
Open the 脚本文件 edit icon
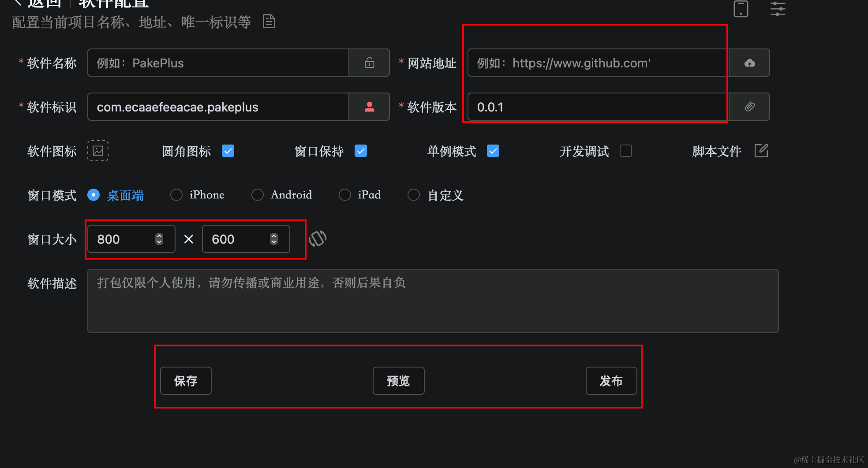tap(761, 151)
